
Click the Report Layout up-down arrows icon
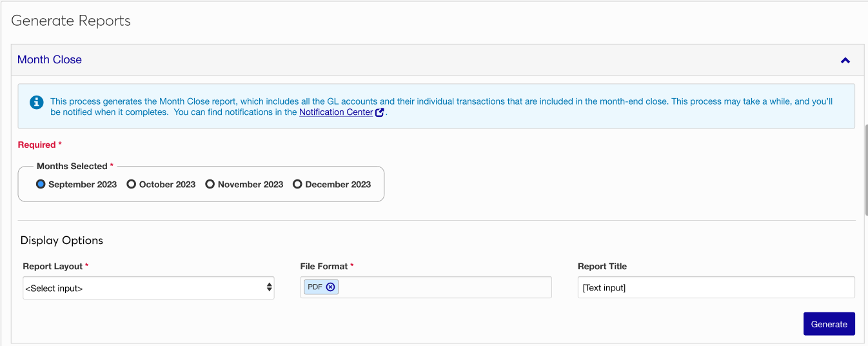(x=269, y=288)
